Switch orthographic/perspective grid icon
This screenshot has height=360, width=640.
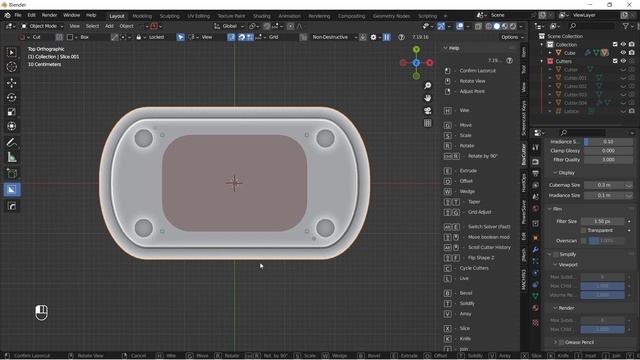pyautogui.click(x=427, y=123)
